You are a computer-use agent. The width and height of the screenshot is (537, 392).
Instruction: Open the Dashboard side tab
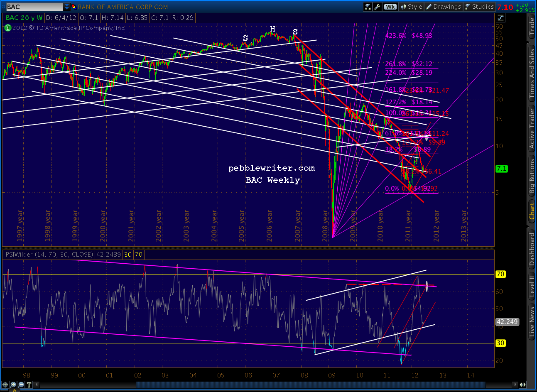(532, 250)
